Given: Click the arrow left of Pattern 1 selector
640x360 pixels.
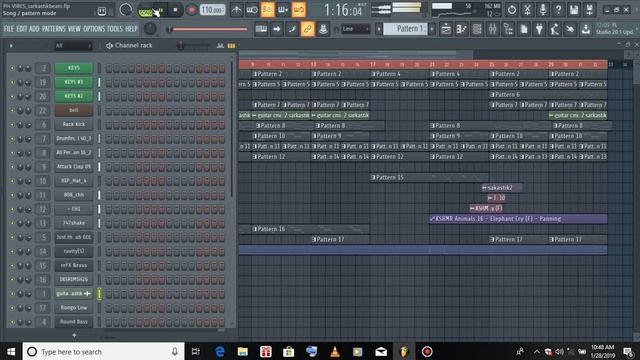Looking at the screenshot, I should [x=379, y=29].
